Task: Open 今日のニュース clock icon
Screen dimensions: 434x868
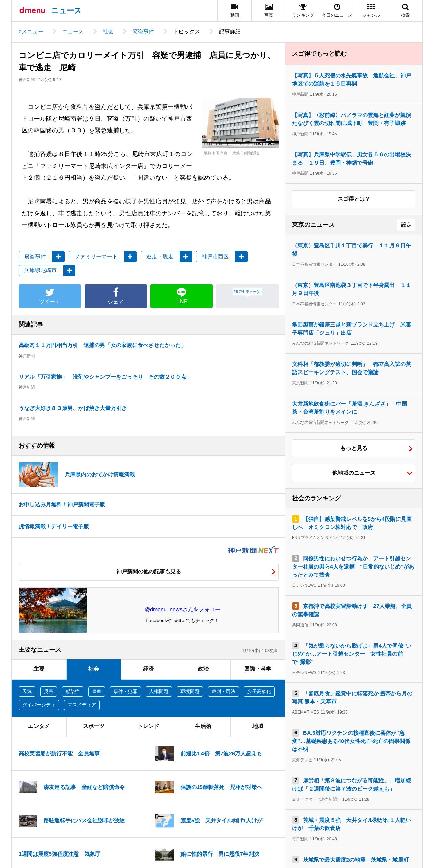Action: coord(337,10)
